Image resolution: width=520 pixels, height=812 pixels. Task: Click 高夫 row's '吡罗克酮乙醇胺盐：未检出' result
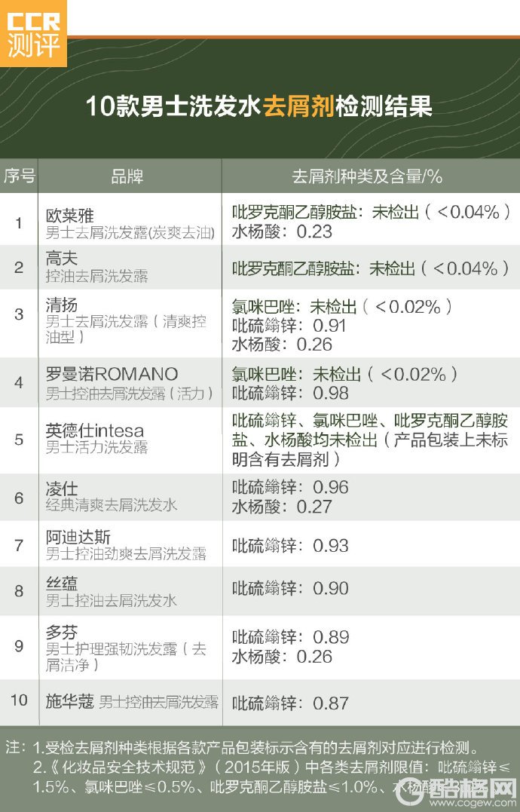coord(370,268)
